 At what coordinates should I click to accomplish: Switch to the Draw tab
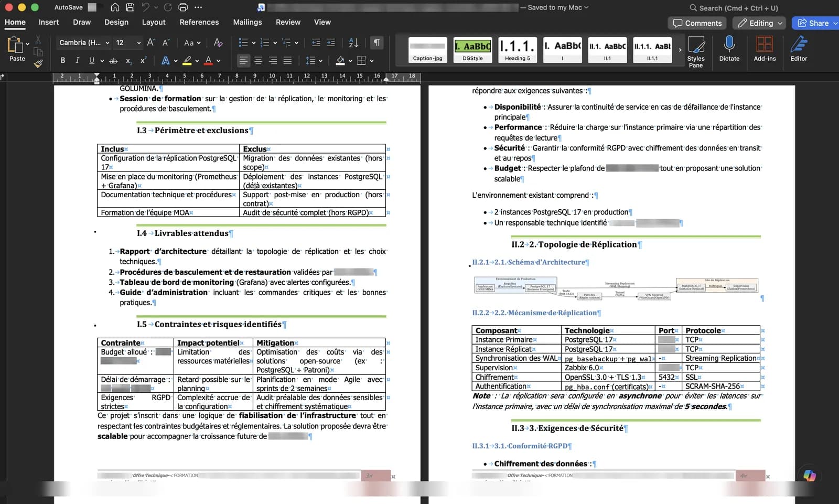tap(82, 22)
